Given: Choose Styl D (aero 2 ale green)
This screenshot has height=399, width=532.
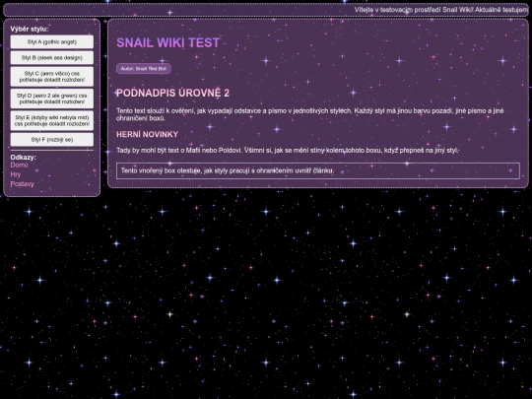Looking at the screenshot, I should pyautogui.click(x=52, y=99).
